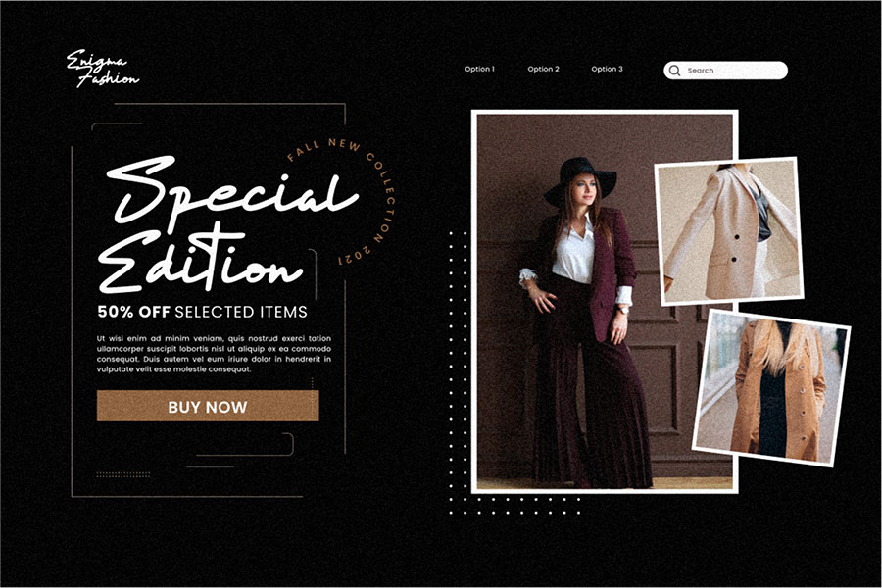Click the word Edition in headline
The width and height of the screenshot is (882, 588).
coord(201,259)
